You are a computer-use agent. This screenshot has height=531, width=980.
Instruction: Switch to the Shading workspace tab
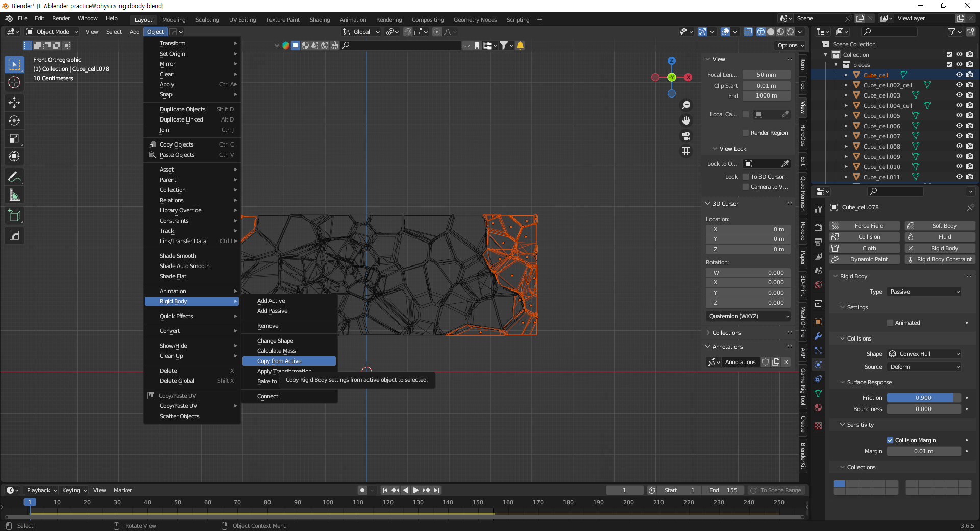pos(320,20)
